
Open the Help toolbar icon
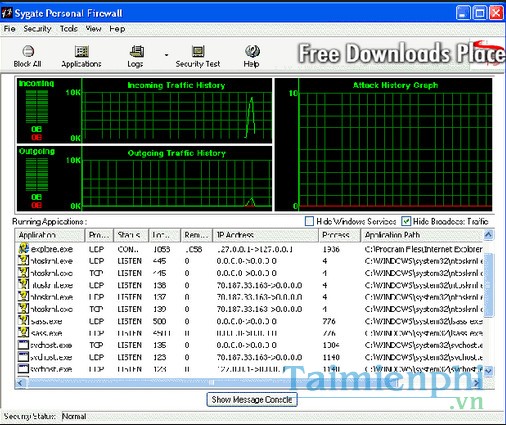[252, 56]
